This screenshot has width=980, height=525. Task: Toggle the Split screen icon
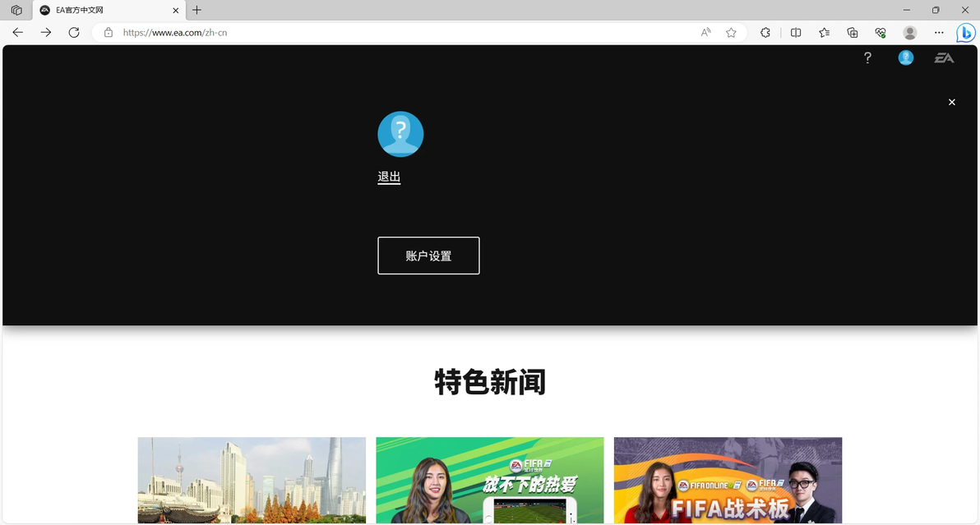(796, 33)
